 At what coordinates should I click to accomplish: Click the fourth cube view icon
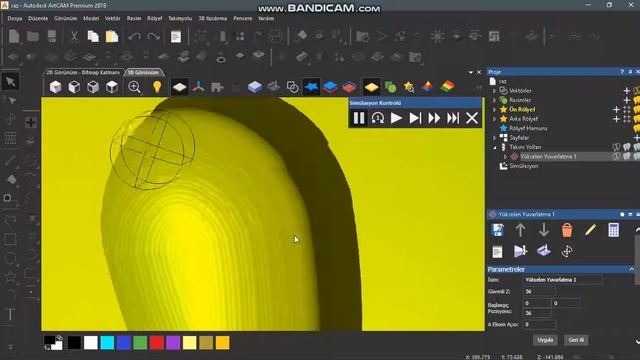(112, 87)
